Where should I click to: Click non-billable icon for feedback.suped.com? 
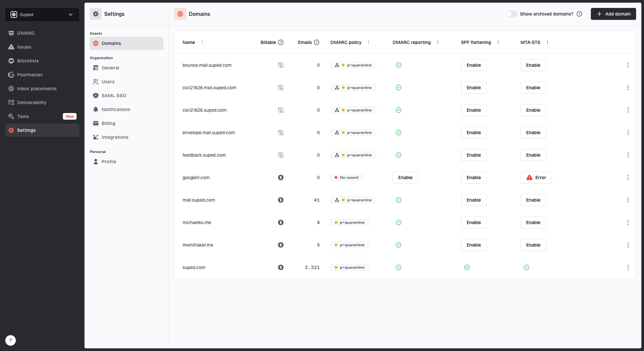[x=281, y=155]
